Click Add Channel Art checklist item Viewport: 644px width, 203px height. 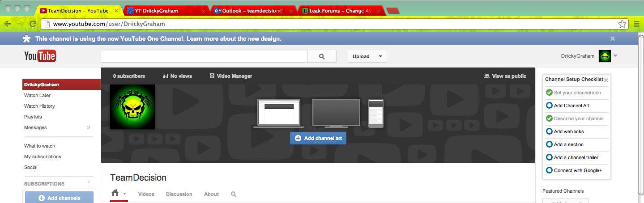tap(568, 106)
